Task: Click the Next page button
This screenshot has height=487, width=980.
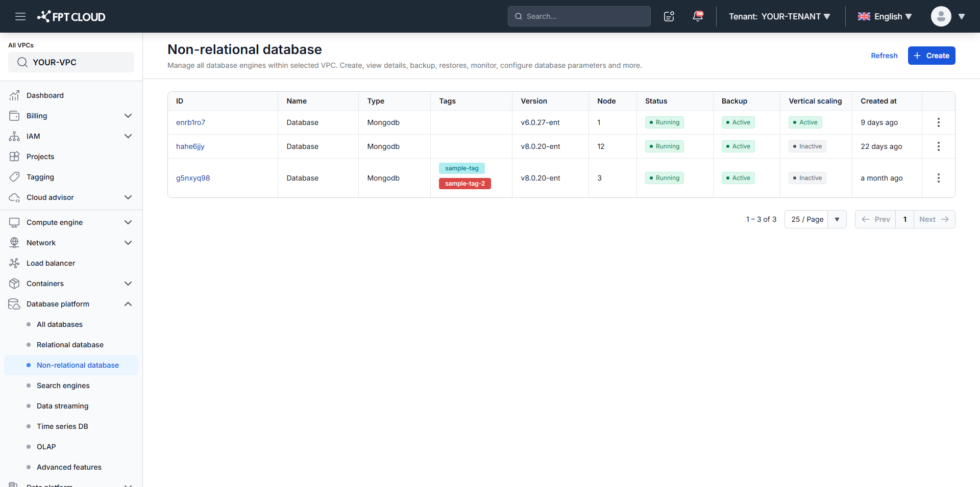Action: click(x=934, y=219)
